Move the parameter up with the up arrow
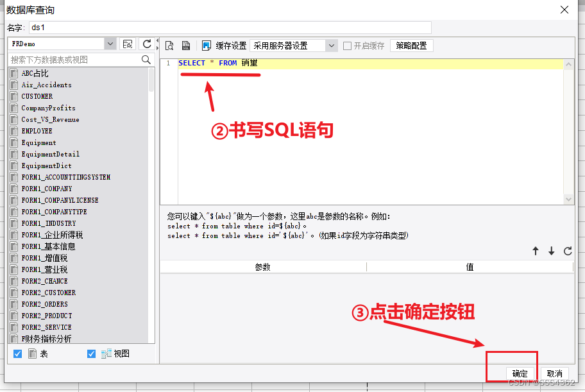The width and height of the screenshot is (585, 392). point(536,251)
